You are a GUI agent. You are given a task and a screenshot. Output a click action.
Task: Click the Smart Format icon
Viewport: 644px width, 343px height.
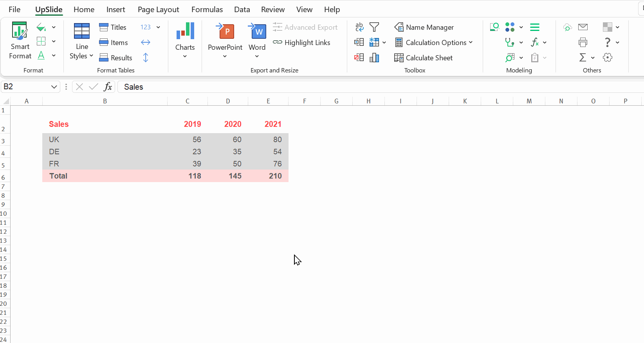[x=20, y=31]
